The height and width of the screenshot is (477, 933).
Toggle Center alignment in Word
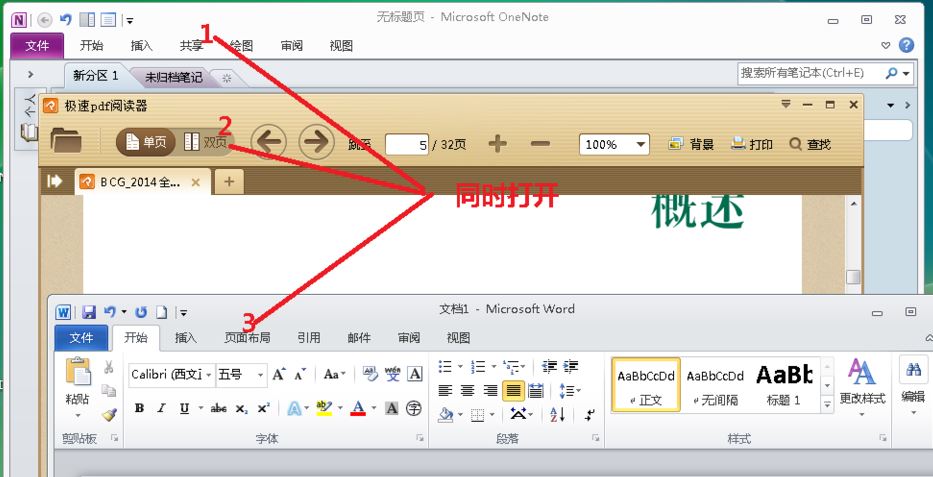point(468,391)
